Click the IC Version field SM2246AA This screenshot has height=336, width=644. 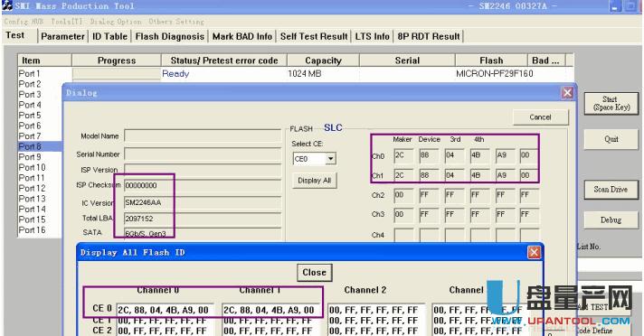[x=203, y=202]
